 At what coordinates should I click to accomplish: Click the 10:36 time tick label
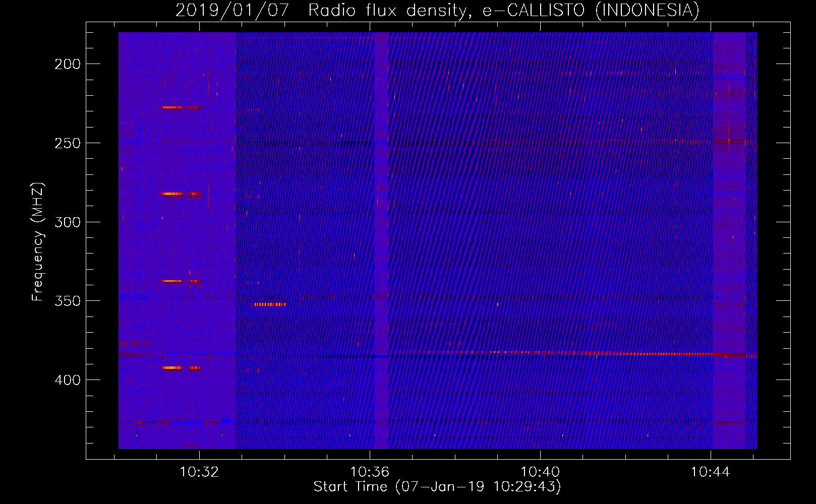(370, 472)
